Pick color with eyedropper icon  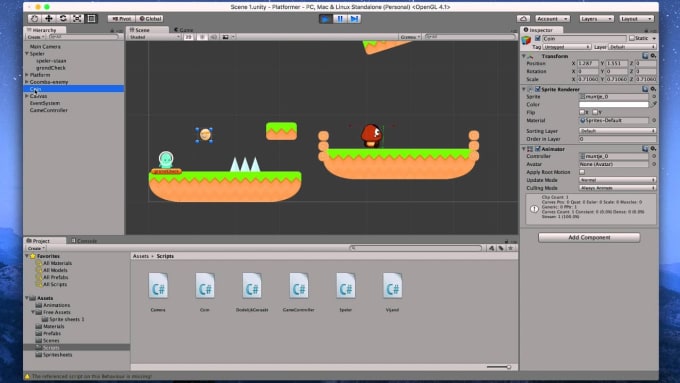(654, 105)
